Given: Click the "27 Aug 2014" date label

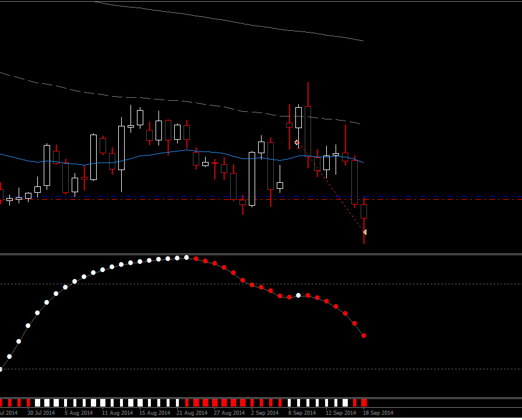Looking at the screenshot, I should [229, 412].
